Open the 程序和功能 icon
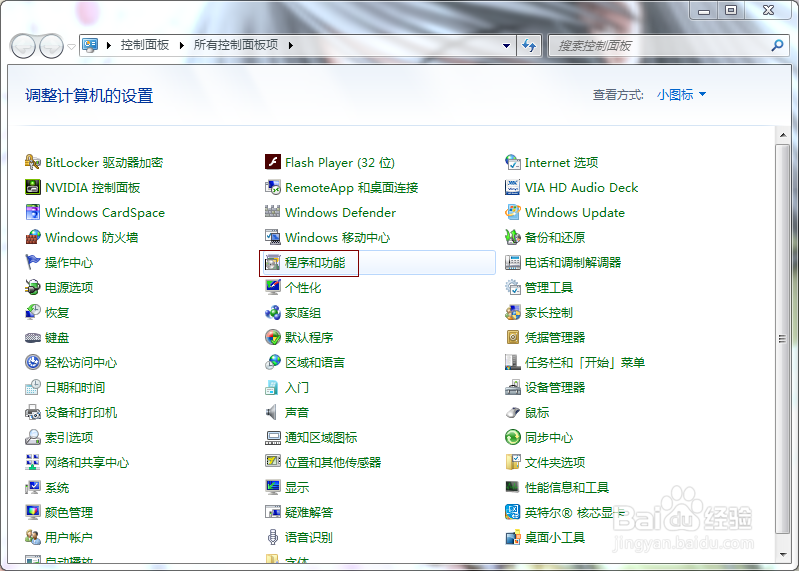799x571 pixels. pos(273,263)
